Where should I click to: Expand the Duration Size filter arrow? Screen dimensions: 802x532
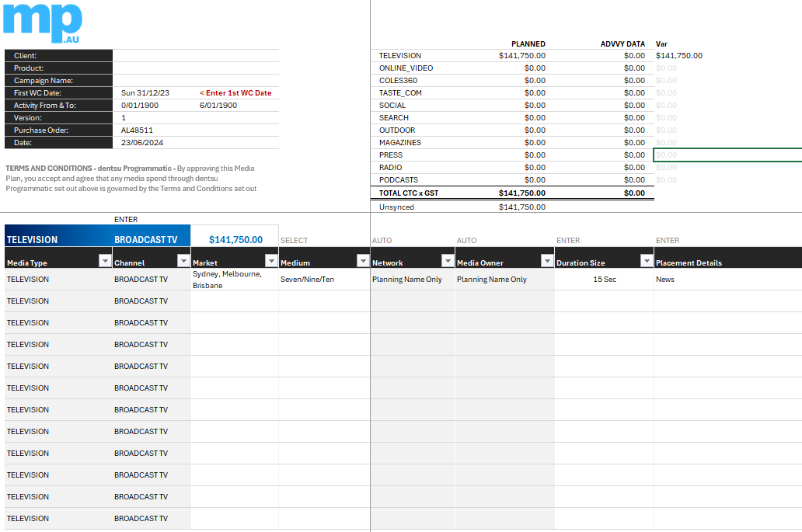[x=646, y=261]
